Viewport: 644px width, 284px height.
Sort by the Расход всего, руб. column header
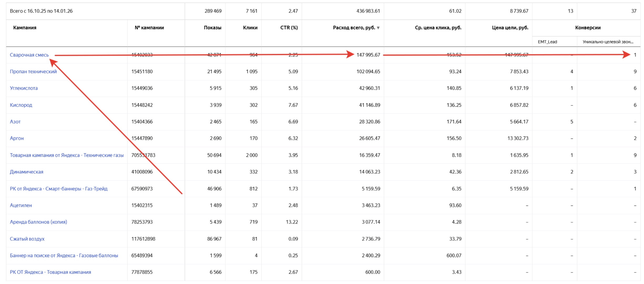(x=354, y=28)
